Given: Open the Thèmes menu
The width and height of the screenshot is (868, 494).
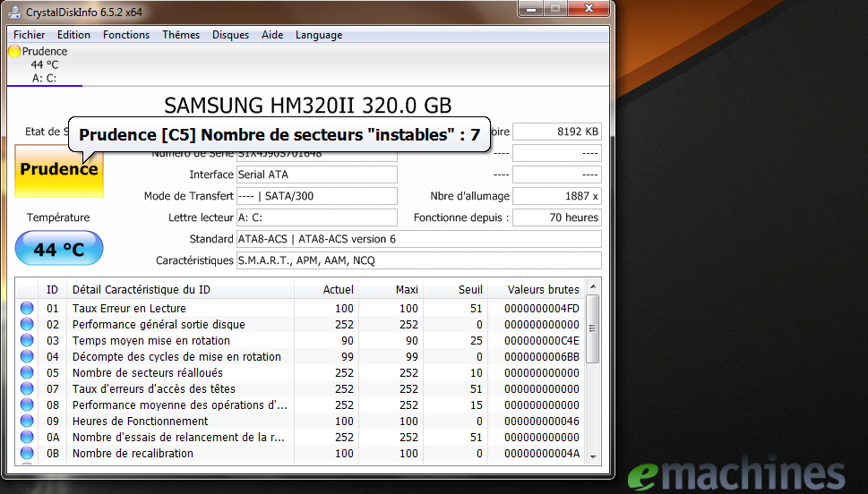Looking at the screenshot, I should (181, 35).
